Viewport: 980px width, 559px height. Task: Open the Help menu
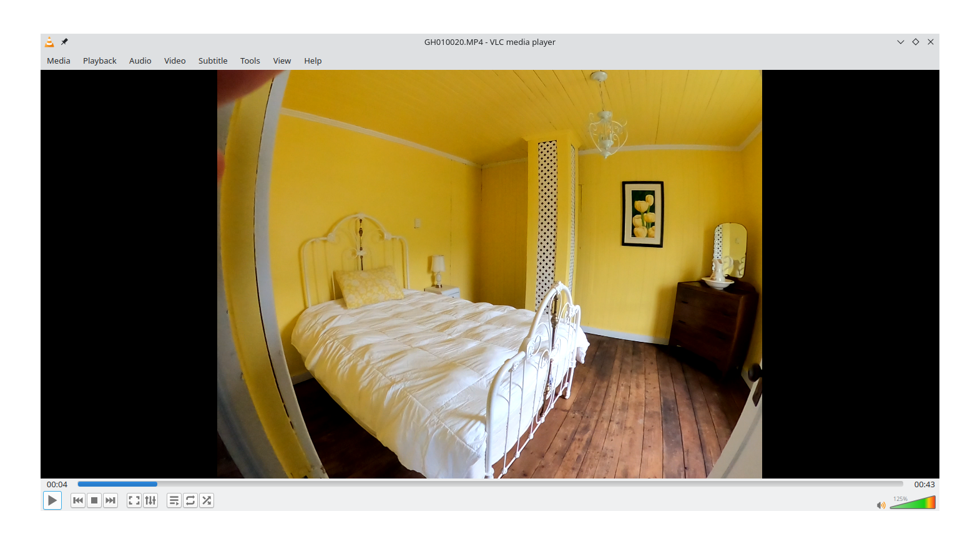point(313,61)
